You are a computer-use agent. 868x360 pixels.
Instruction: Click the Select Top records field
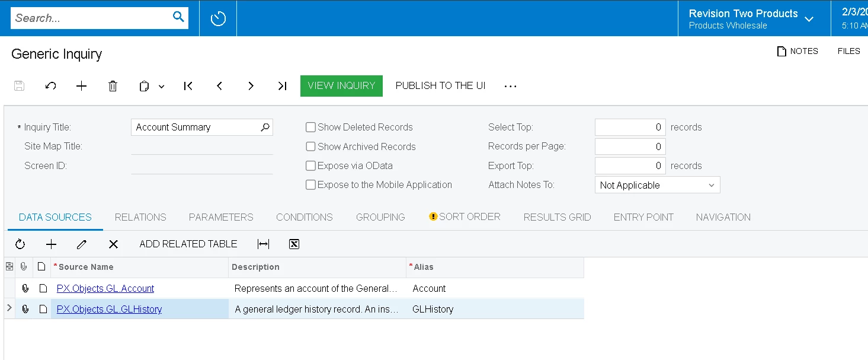click(630, 127)
